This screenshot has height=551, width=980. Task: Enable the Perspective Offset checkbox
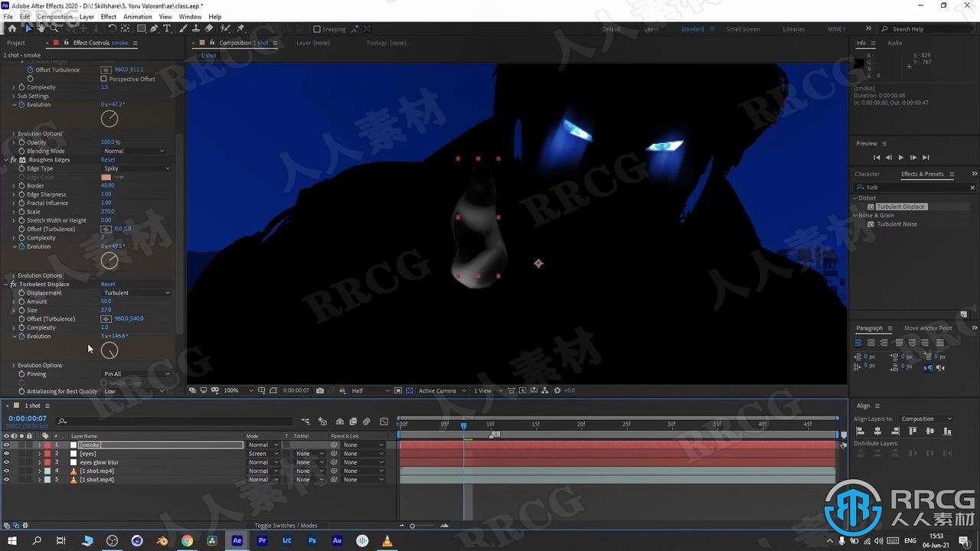point(104,79)
